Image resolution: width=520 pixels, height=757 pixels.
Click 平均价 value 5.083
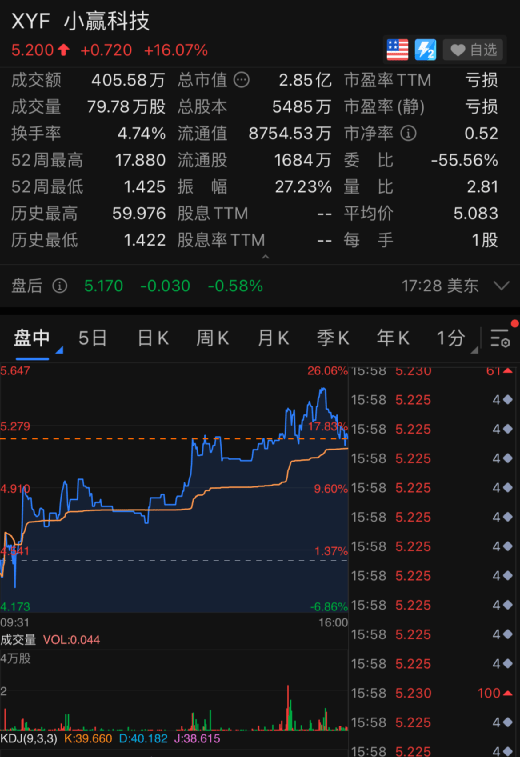coord(476,213)
